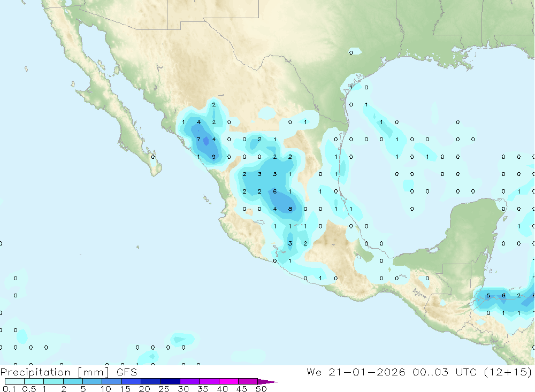Click the map value "5" near Honduras coast
The width and height of the screenshot is (535, 392).
point(488,295)
